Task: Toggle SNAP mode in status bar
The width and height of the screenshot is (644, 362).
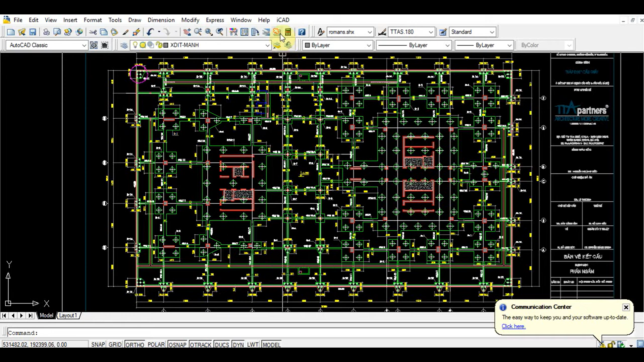Action: tap(98, 345)
